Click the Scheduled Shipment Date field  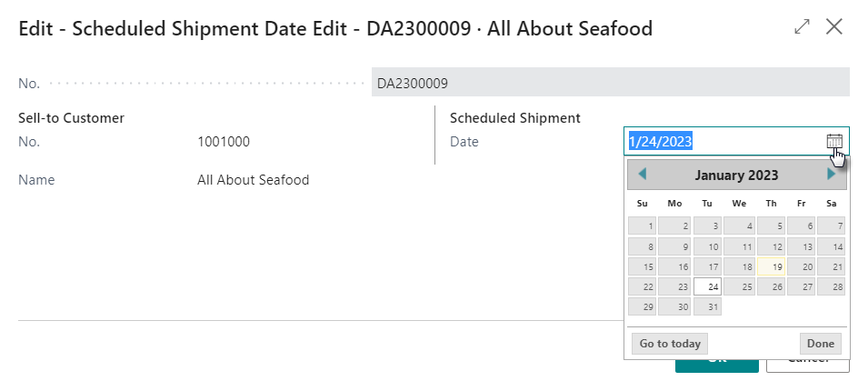723,141
